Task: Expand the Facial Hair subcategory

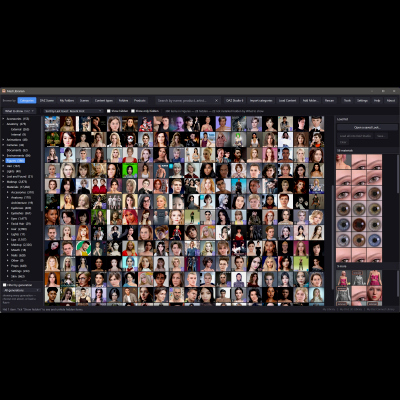Action: (8, 224)
